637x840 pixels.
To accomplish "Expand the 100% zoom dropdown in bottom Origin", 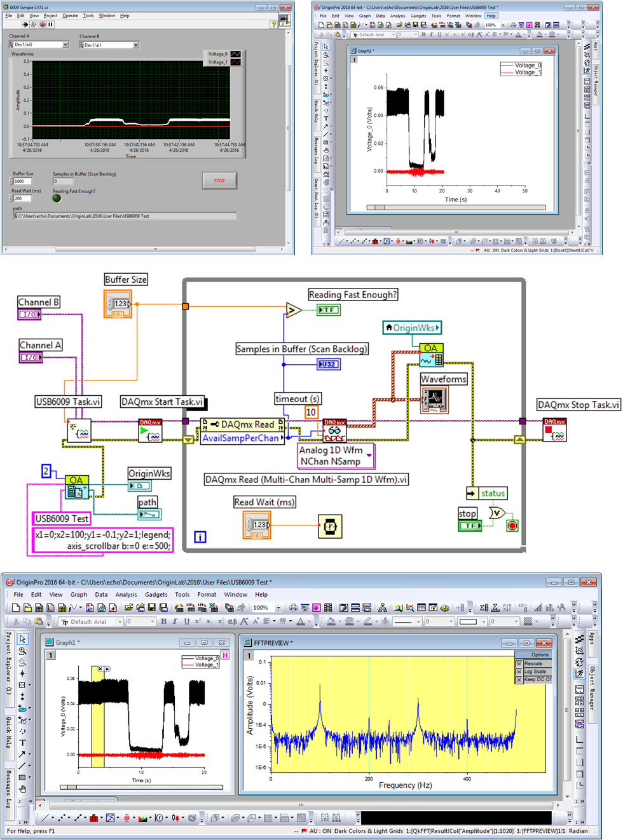I will click(x=278, y=608).
